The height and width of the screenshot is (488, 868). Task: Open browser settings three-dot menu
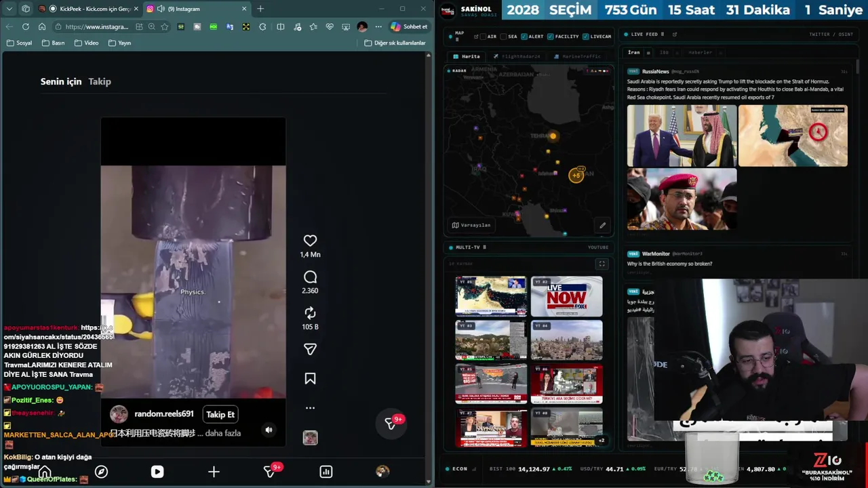pos(378,26)
